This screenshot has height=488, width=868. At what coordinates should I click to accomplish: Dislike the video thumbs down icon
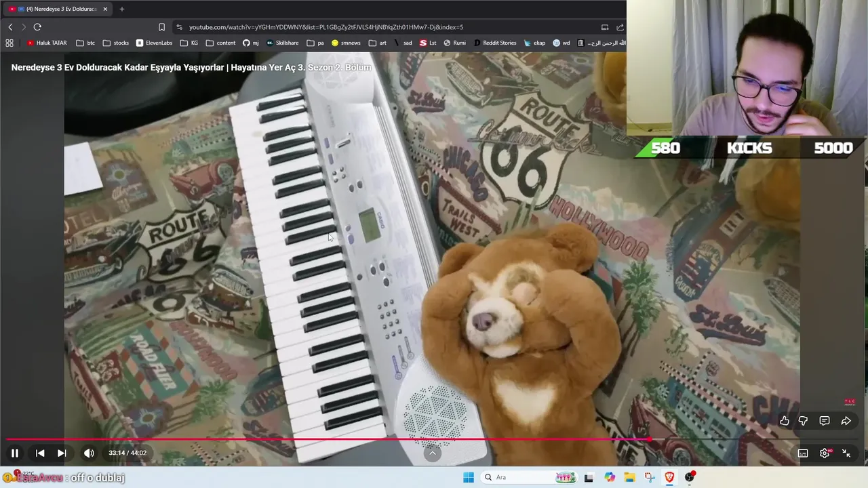pyautogui.click(x=803, y=421)
